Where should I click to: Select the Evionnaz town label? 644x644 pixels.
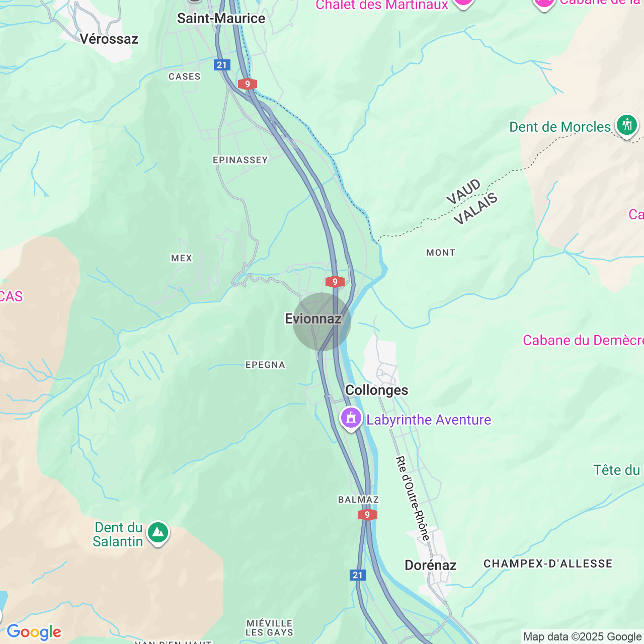(313, 318)
